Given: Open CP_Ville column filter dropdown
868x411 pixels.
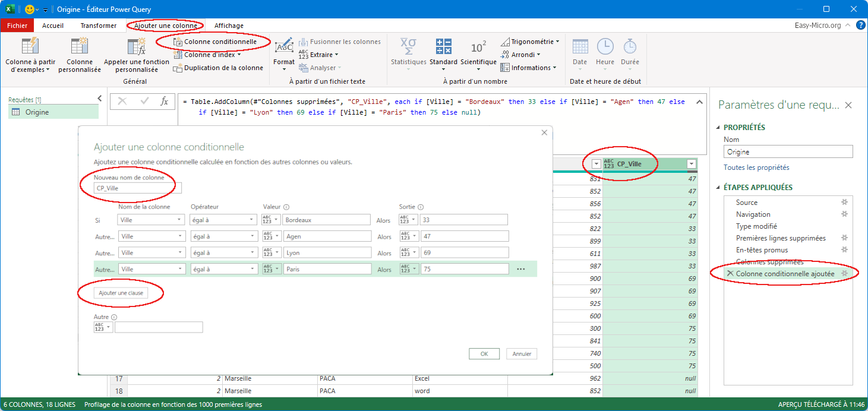Looking at the screenshot, I should coord(691,164).
